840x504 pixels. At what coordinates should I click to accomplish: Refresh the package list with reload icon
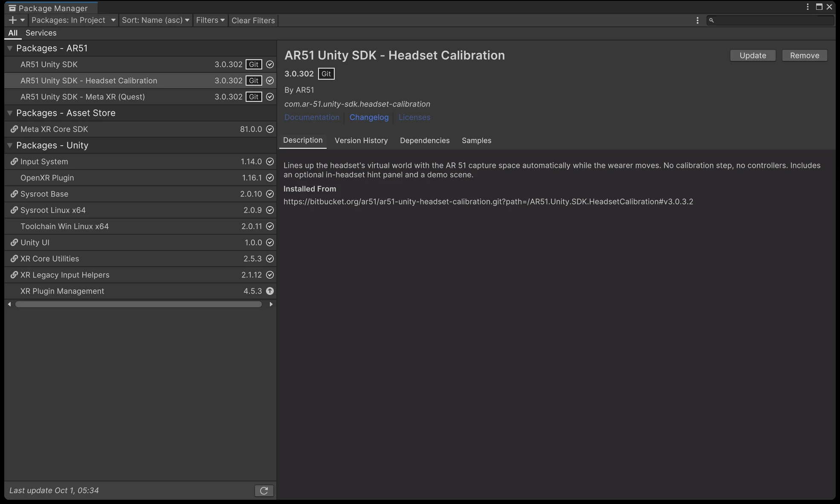pyautogui.click(x=264, y=491)
